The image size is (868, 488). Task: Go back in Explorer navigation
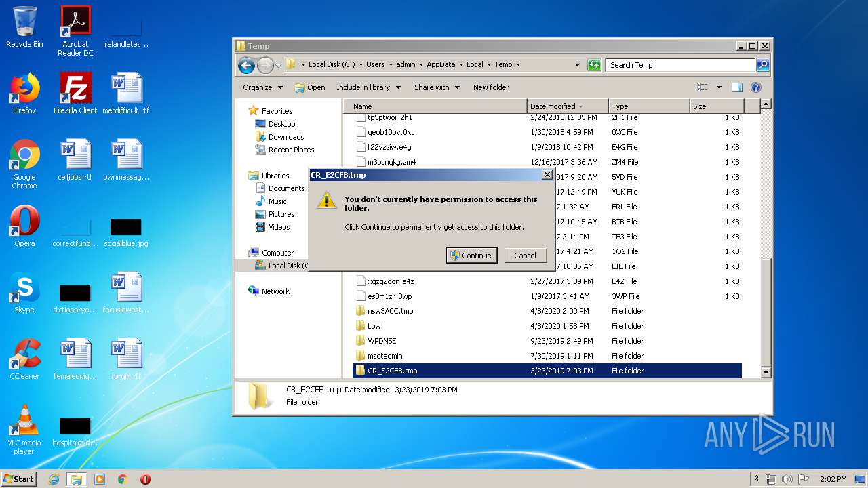point(246,65)
